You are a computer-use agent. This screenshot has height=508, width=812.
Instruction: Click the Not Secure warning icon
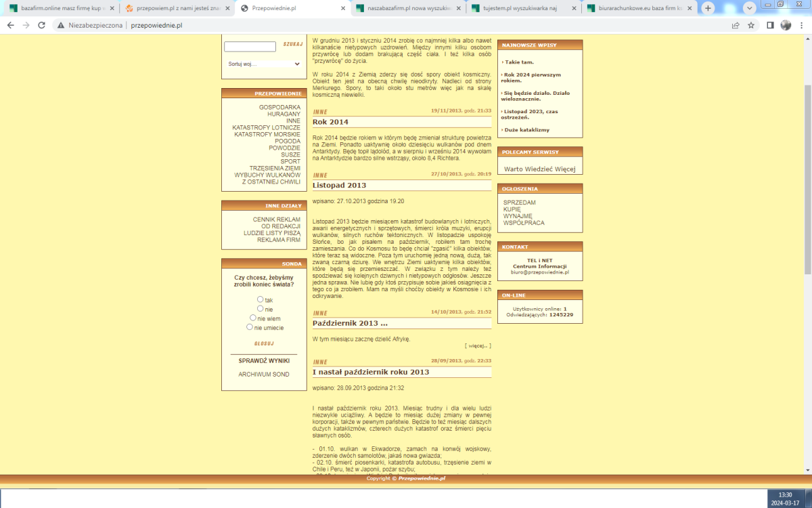pos(61,25)
